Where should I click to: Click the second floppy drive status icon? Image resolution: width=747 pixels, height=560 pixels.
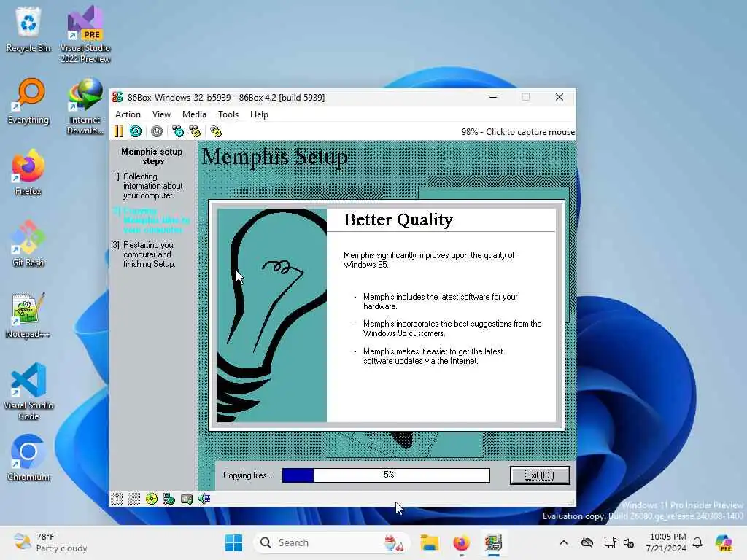(x=134, y=499)
